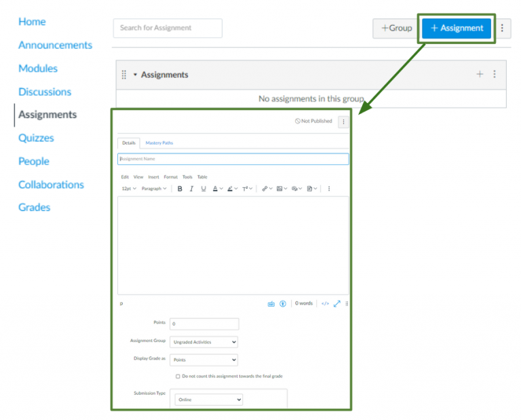521x420 pixels.
Task: Click the + Assignment button
Action: (457, 28)
